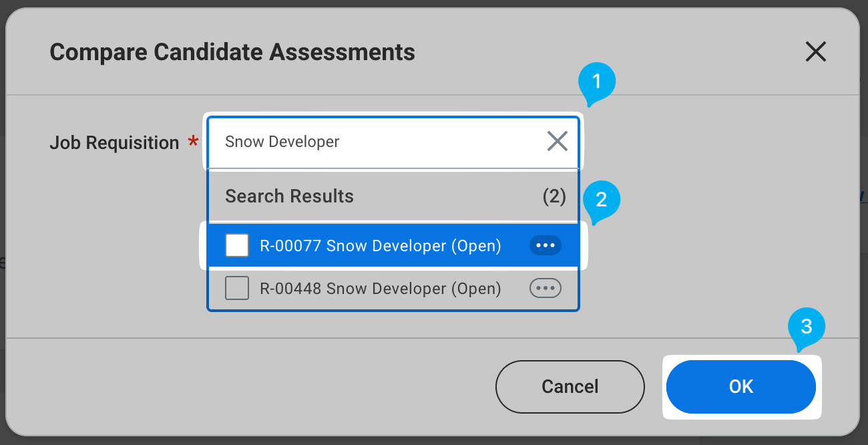The height and width of the screenshot is (445, 868).
Task: Click the Search Results header
Action: click(x=289, y=196)
